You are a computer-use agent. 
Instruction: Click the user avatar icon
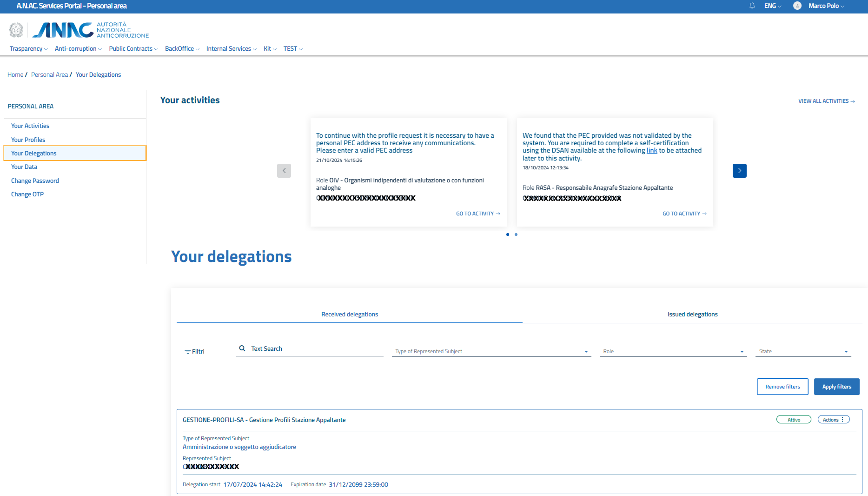[797, 6]
